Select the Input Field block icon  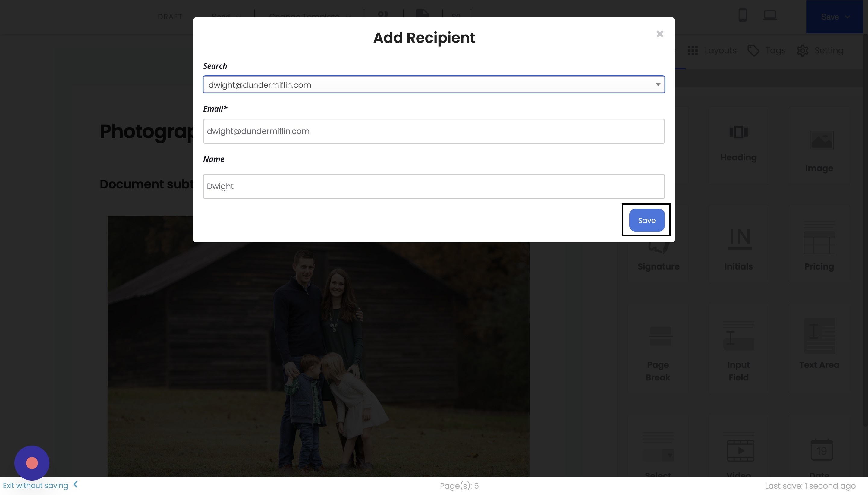point(738,336)
